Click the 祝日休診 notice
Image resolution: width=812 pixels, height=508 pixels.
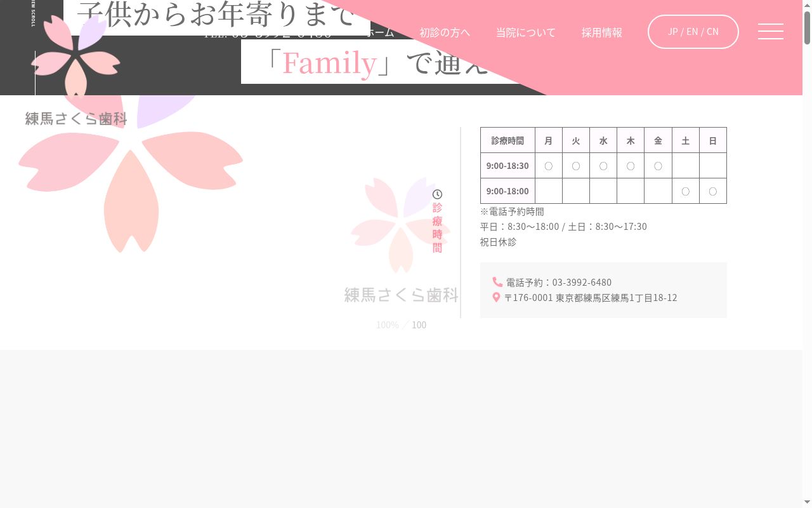click(x=499, y=242)
